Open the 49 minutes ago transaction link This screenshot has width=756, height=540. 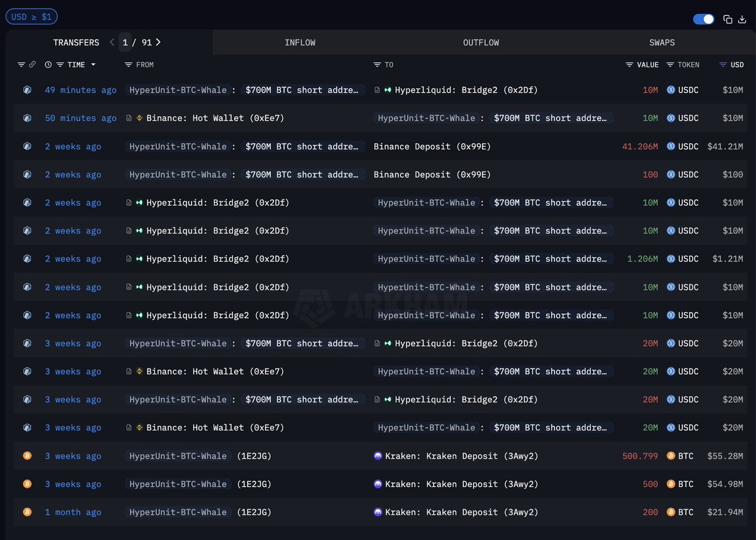coord(81,90)
